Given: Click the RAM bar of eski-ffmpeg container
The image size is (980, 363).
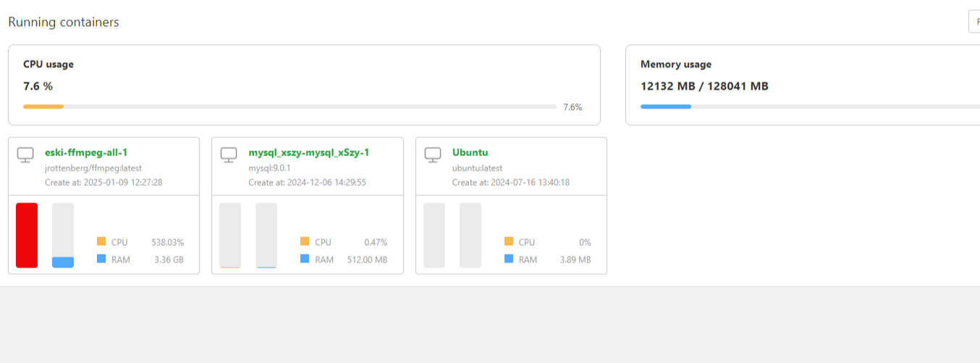Looking at the screenshot, I should pyautogui.click(x=63, y=235).
